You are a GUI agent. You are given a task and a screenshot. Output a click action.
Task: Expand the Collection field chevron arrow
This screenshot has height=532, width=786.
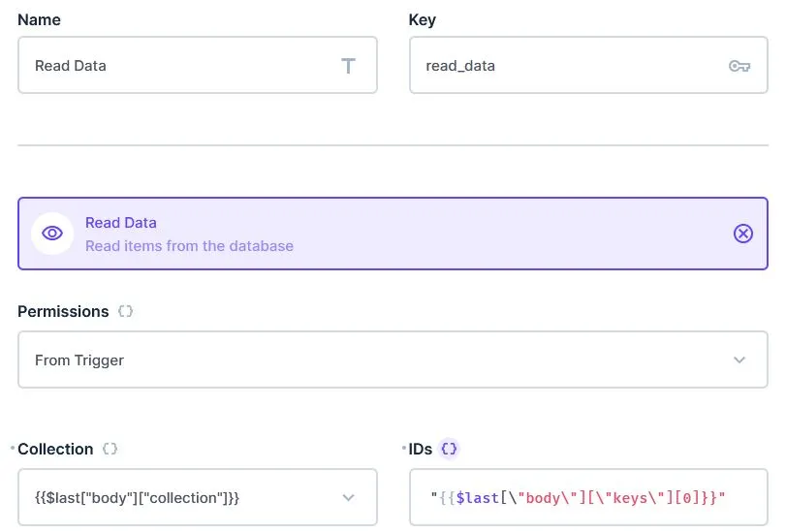[x=349, y=498]
